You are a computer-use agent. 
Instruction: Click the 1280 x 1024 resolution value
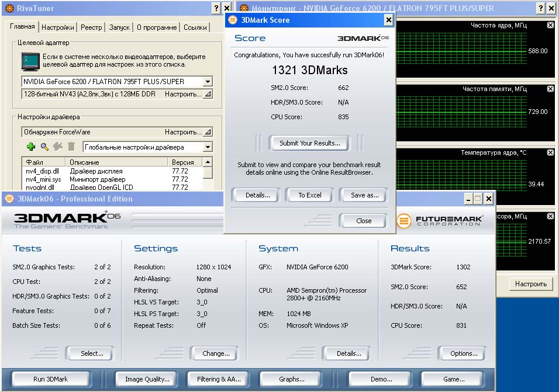pos(213,267)
